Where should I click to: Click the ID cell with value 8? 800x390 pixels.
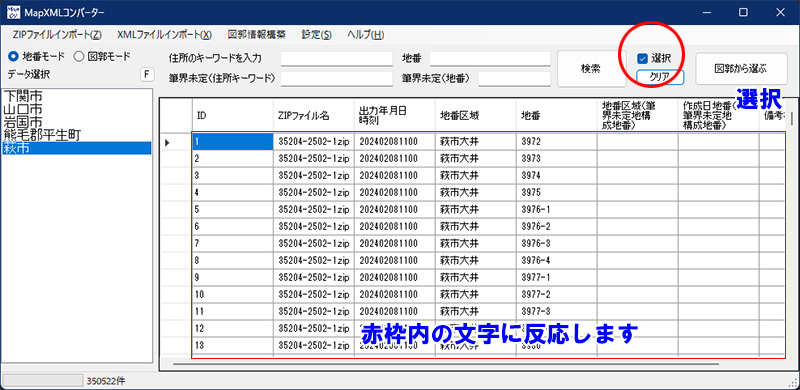click(233, 260)
